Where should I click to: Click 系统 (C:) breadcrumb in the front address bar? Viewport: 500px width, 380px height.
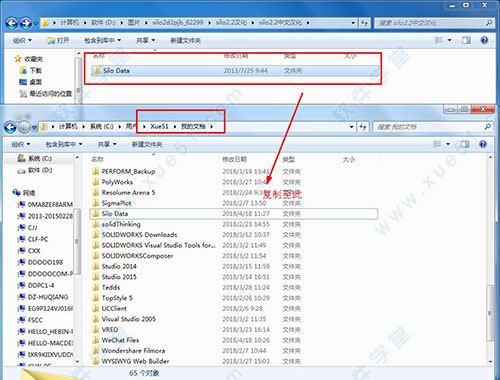pyautogui.click(x=102, y=127)
